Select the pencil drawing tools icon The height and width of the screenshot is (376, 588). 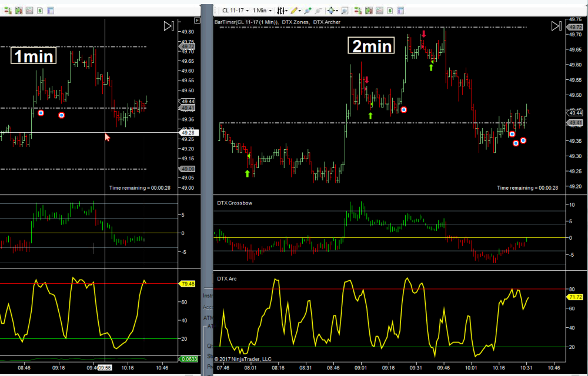pos(294,10)
